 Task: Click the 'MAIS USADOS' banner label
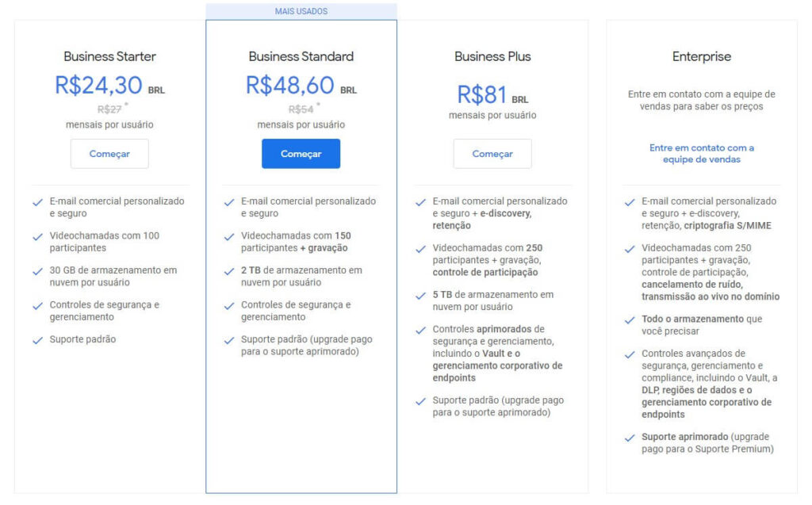[x=301, y=9]
